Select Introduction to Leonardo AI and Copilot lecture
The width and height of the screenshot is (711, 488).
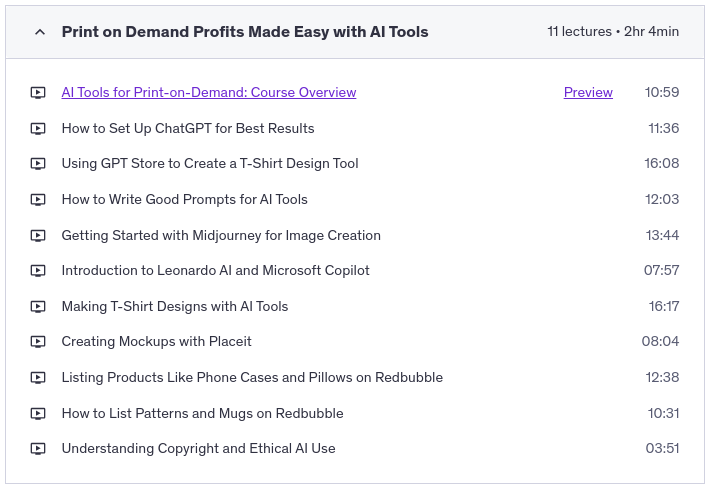215,271
